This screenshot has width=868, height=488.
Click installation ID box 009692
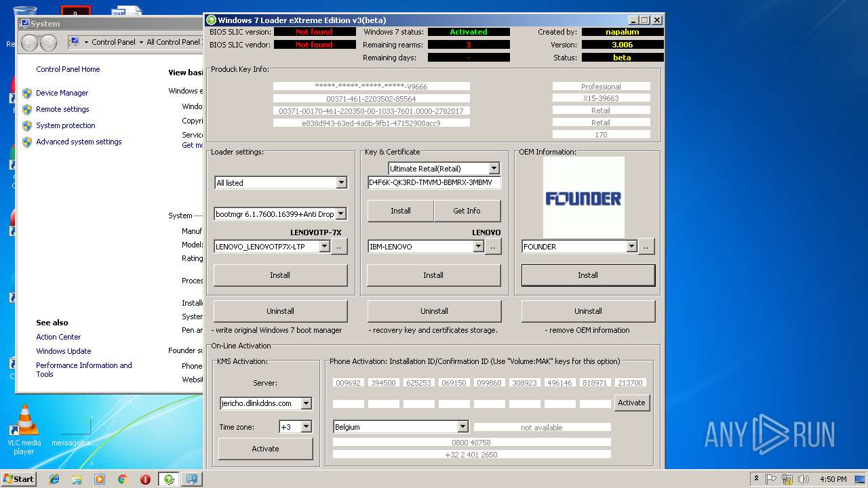pyautogui.click(x=348, y=383)
